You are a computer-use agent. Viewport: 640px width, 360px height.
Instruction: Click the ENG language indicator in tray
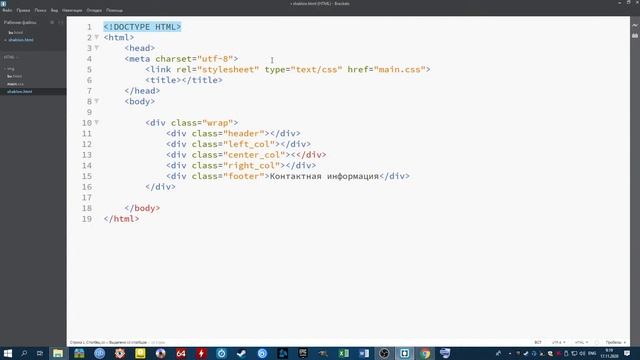[592, 353]
